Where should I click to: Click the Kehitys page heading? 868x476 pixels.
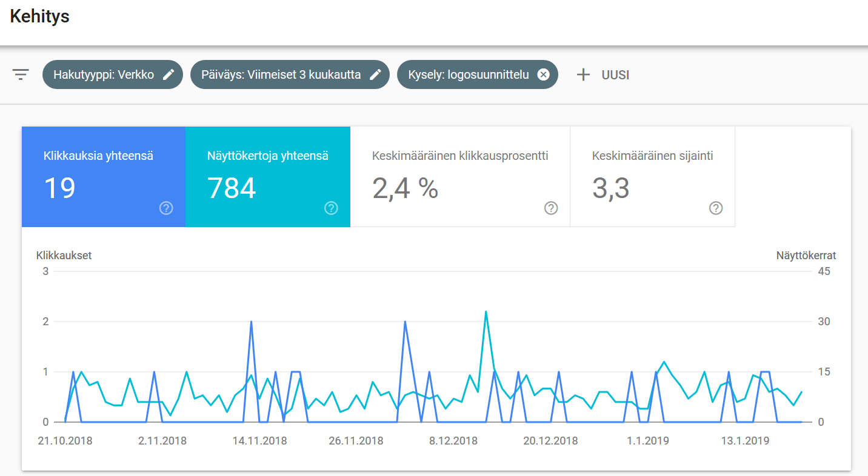coord(39,16)
